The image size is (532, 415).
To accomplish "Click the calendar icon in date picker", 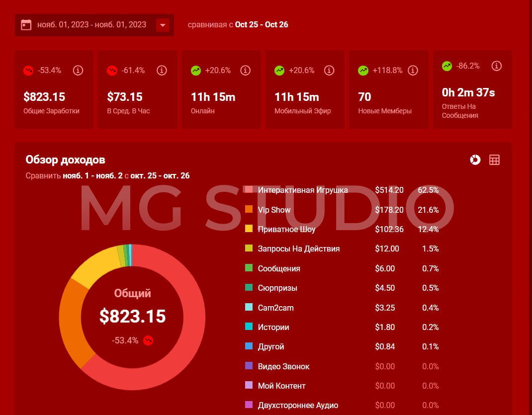I will point(26,25).
